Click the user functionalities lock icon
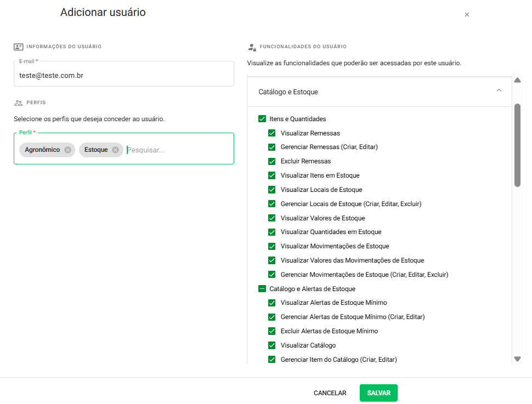Image resolution: width=532 pixels, height=404 pixels. tap(252, 47)
